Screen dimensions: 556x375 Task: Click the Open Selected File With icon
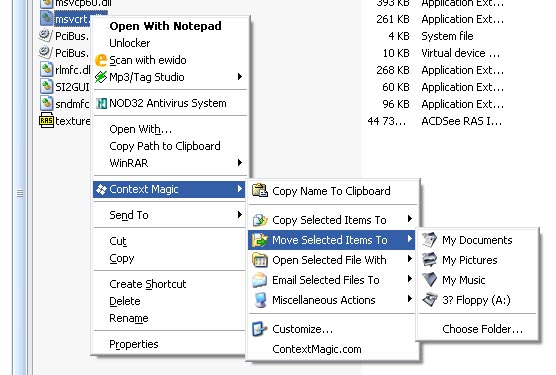pos(260,260)
